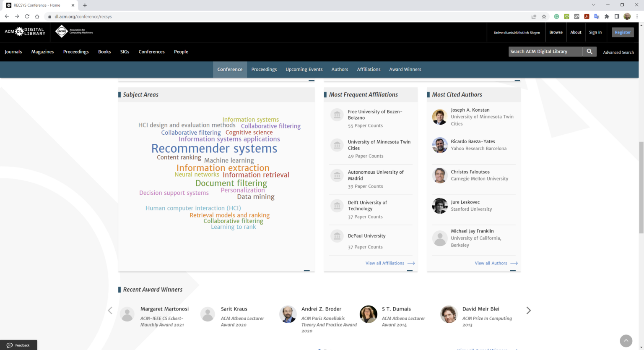Viewport: 644px width, 350px height.
Task: Click the left arrow of the awards carousel
Action: pyautogui.click(x=110, y=310)
